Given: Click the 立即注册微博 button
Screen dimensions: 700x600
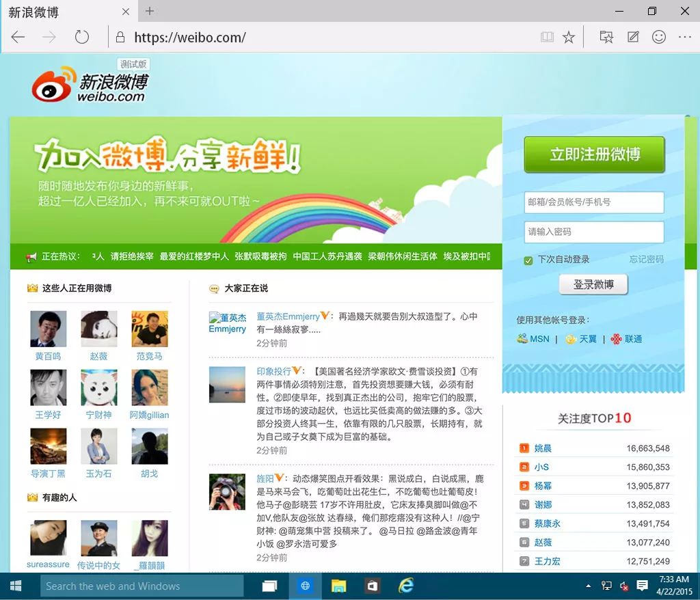Looking at the screenshot, I should 594,154.
